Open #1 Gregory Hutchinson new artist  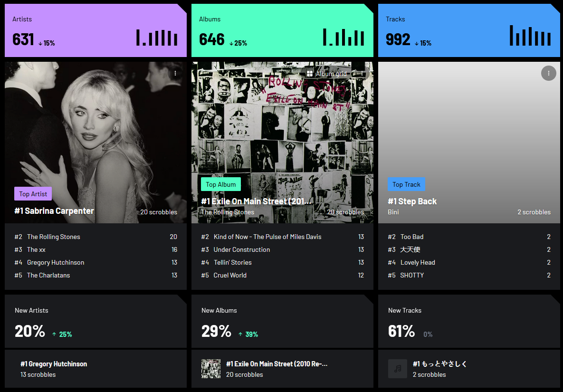pos(54,364)
